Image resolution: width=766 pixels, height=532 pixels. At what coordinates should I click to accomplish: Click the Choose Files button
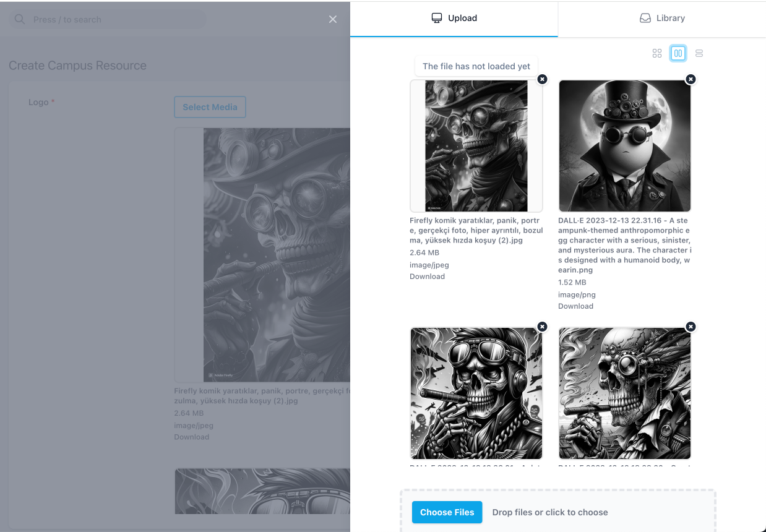(x=447, y=512)
